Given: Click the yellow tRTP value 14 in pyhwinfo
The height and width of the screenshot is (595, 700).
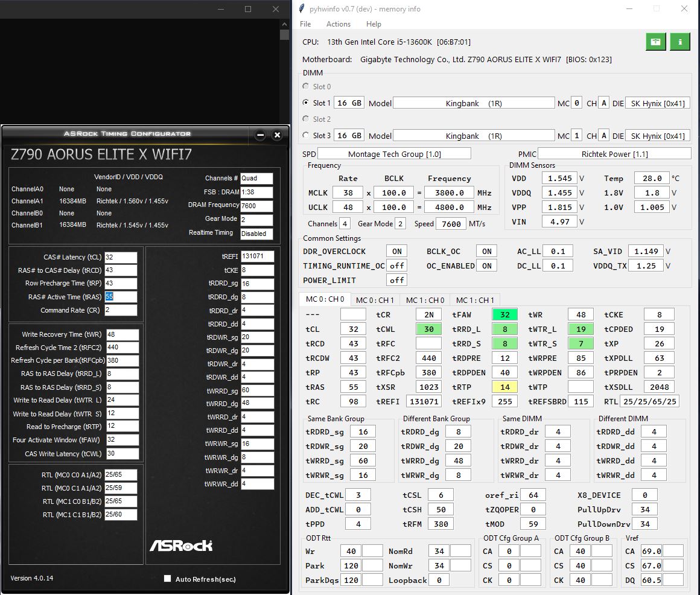Looking at the screenshot, I should coord(504,387).
